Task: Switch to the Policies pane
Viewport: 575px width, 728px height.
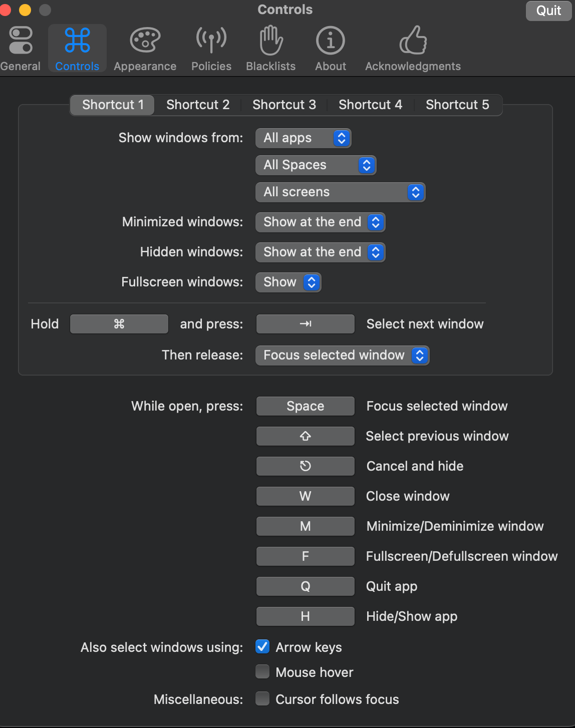Action: coord(211,48)
